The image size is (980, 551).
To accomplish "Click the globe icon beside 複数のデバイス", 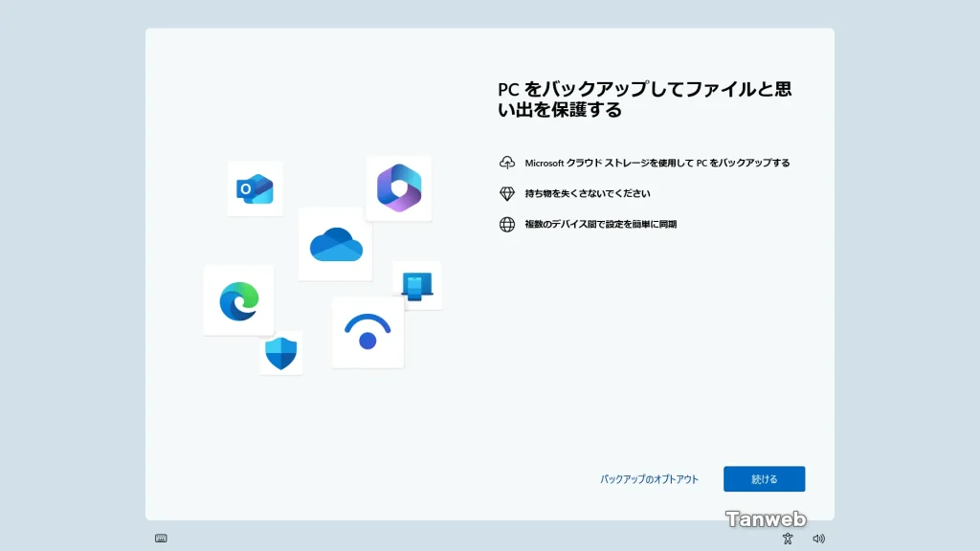I will [x=507, y=224].
